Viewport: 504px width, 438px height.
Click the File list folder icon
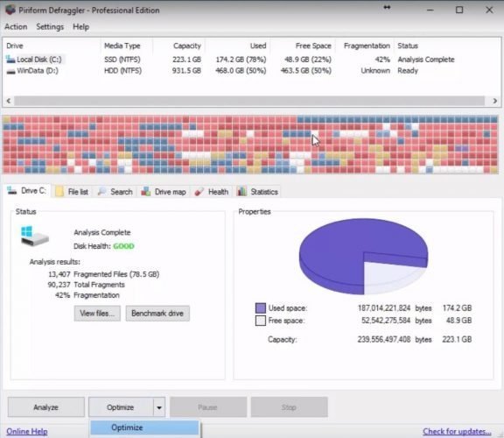coord(59,192)
